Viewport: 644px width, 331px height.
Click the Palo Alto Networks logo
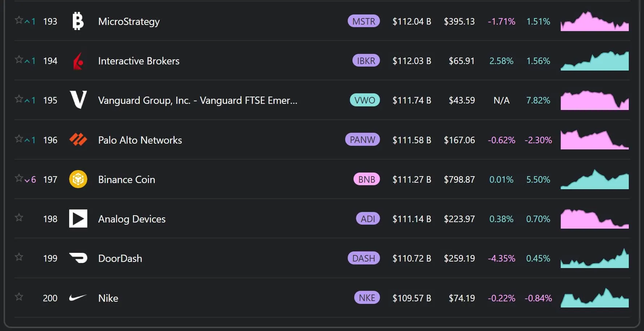click(x=78, y=140)
